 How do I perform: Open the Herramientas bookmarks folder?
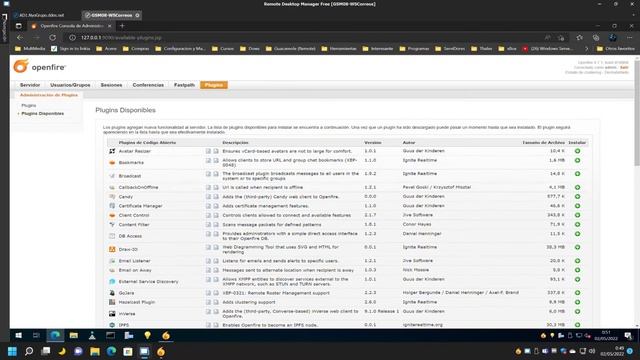pos(339,49)
